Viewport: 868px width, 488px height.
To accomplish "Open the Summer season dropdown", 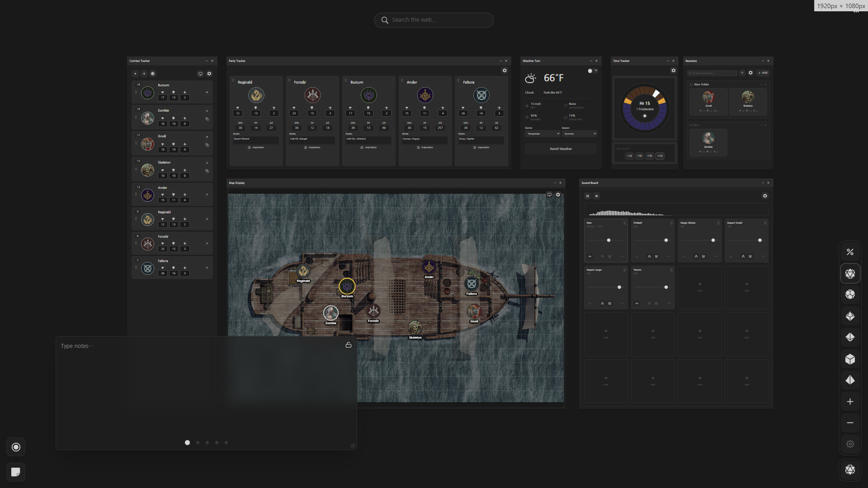I will 580,134.
